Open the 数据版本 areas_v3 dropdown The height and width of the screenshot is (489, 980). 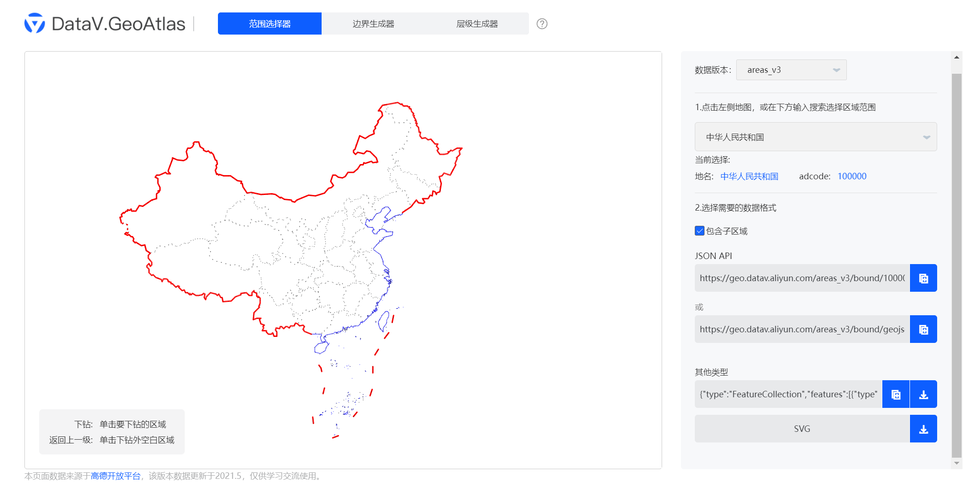(791, 70)
